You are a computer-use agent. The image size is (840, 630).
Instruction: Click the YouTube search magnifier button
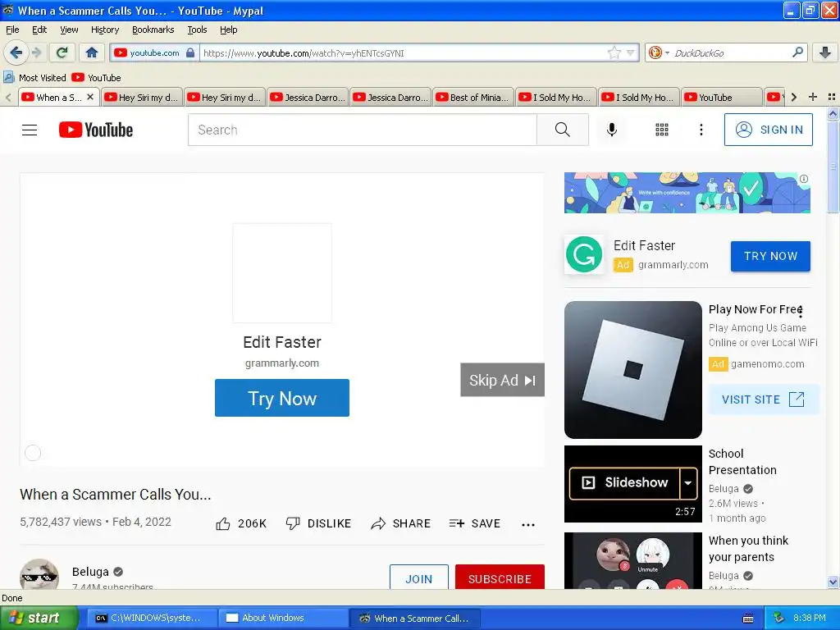563,130
